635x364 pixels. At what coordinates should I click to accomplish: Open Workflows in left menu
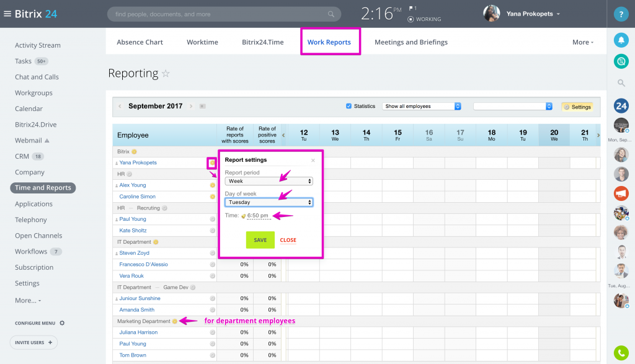[31, 251]
